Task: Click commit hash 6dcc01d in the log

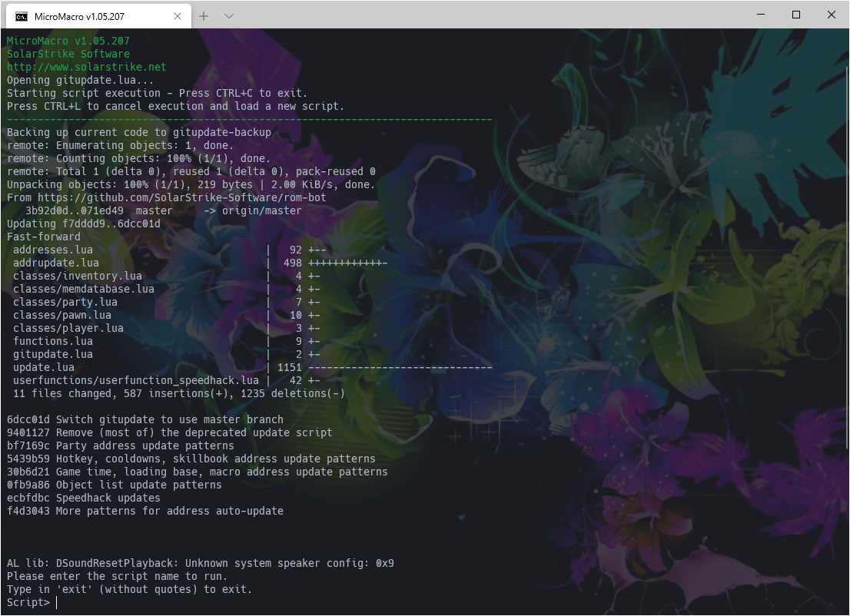Action: tap(28, 419)
